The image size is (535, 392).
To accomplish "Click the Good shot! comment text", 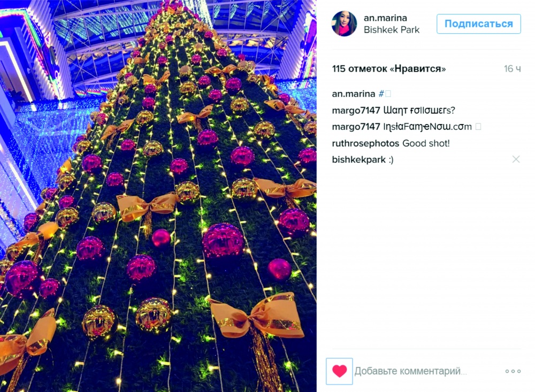I will 426,143.
